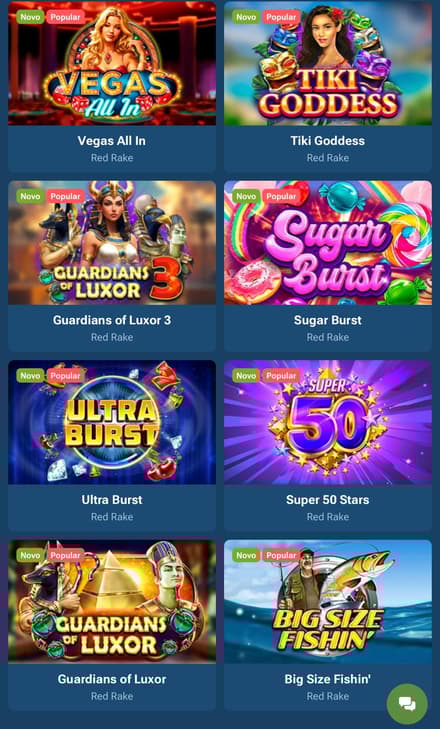Select the Guardians of Luxor 3 artwork
Viewport: 440px width, 729px height.
pos(112,243)
